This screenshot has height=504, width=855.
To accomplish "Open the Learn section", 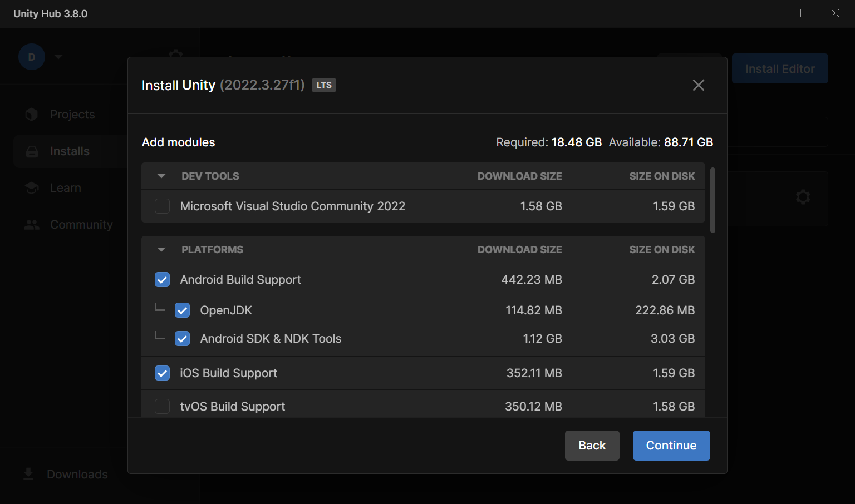I will pyautogui.click(x=66, y=188).
